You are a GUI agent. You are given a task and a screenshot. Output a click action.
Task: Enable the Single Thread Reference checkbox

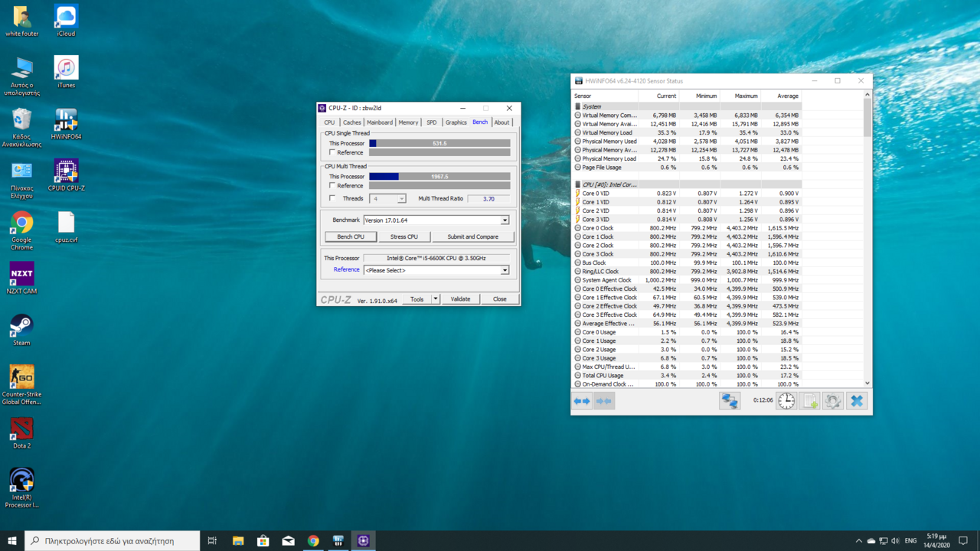click(x=332, y=152)
